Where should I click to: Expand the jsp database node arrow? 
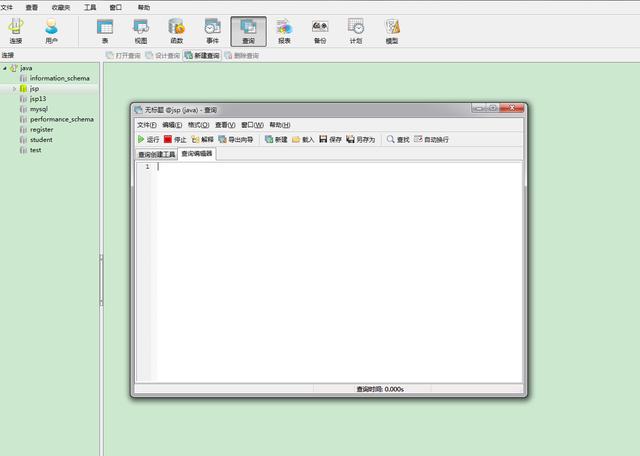(14, 89)
